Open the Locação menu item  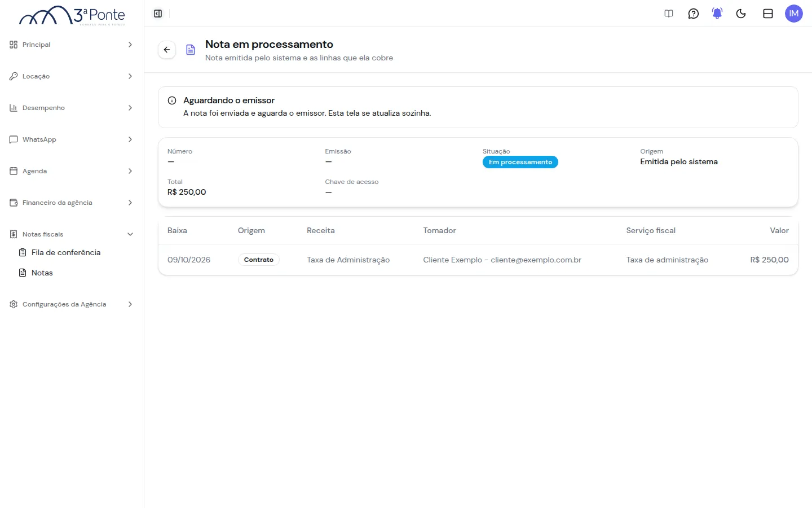[x=72, y=76]
